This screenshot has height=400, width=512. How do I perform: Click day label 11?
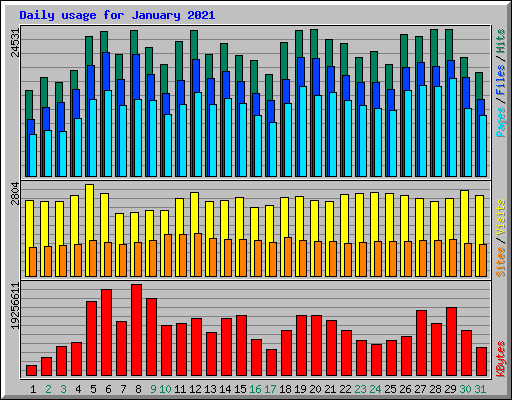[x=180, y=389]
